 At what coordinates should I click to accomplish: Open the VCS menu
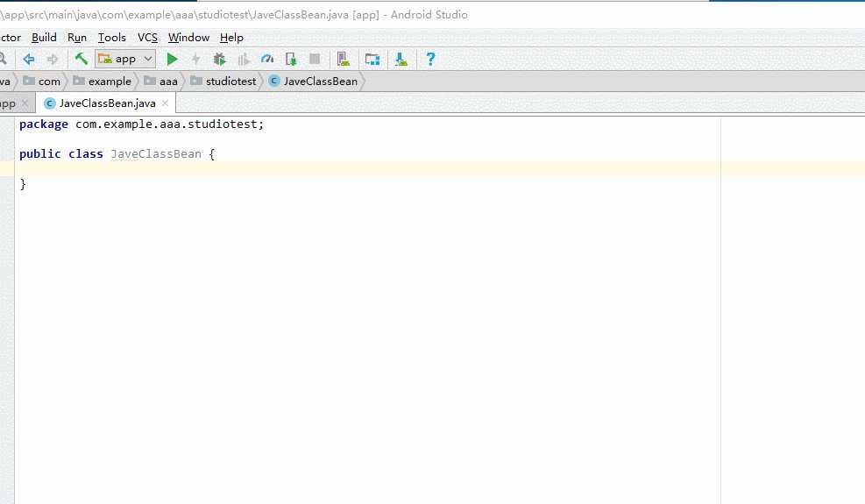tap(147, 38)
